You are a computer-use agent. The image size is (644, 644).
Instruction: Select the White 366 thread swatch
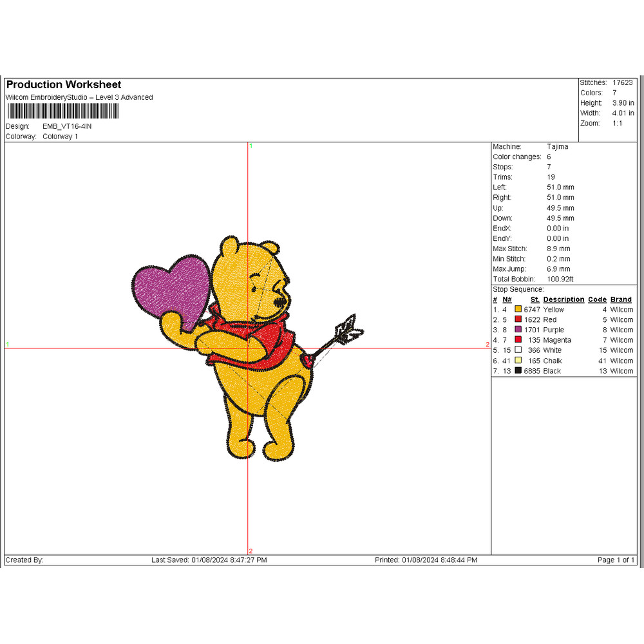coord(518,350)
